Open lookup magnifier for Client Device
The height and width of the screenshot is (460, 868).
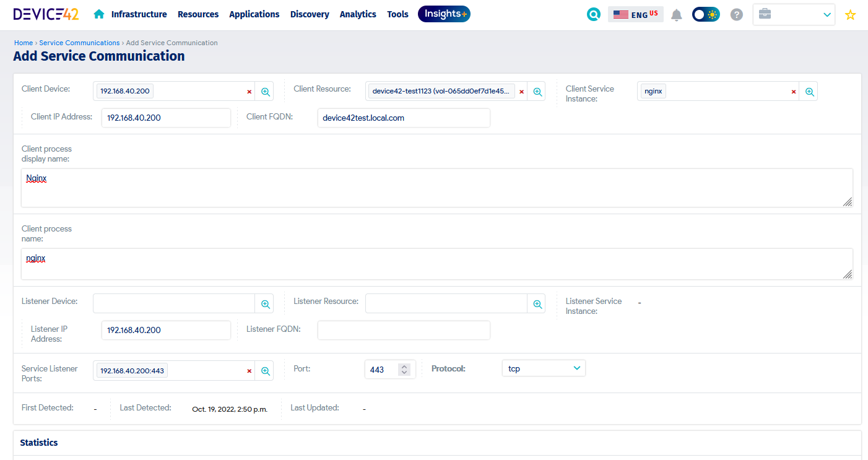(265, 92)
